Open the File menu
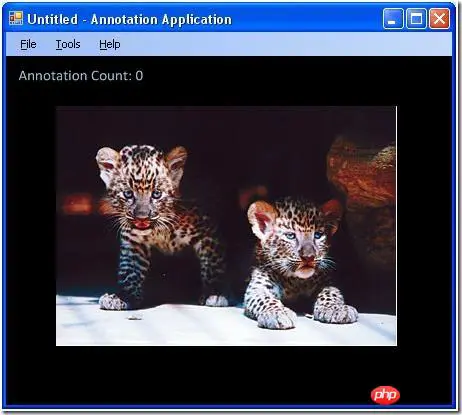Image resolution: width=462 pixels, height=415 pixels. click(x=28, y=44)
